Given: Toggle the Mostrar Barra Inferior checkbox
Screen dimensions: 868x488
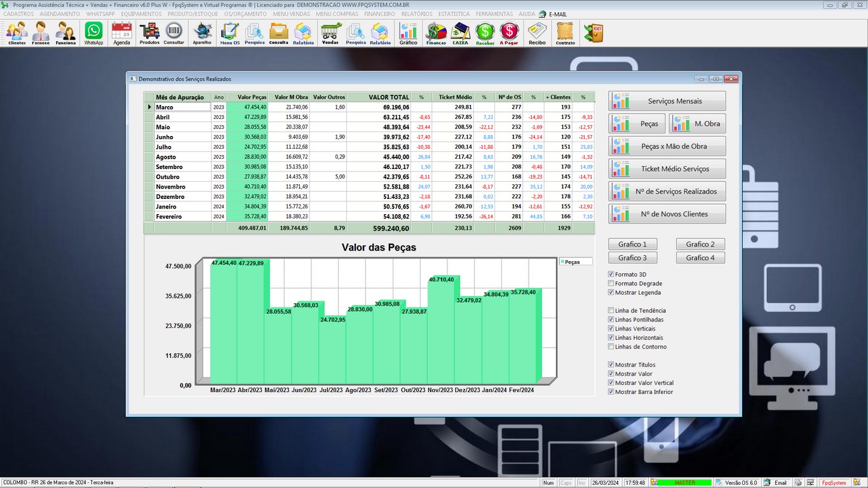Looking at the screenshot, I should pos(611,391).
